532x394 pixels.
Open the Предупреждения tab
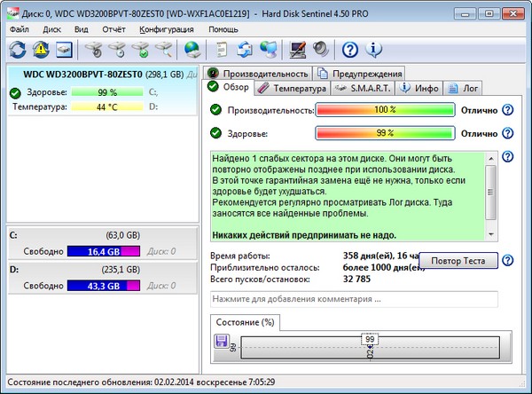pos(359,73)
